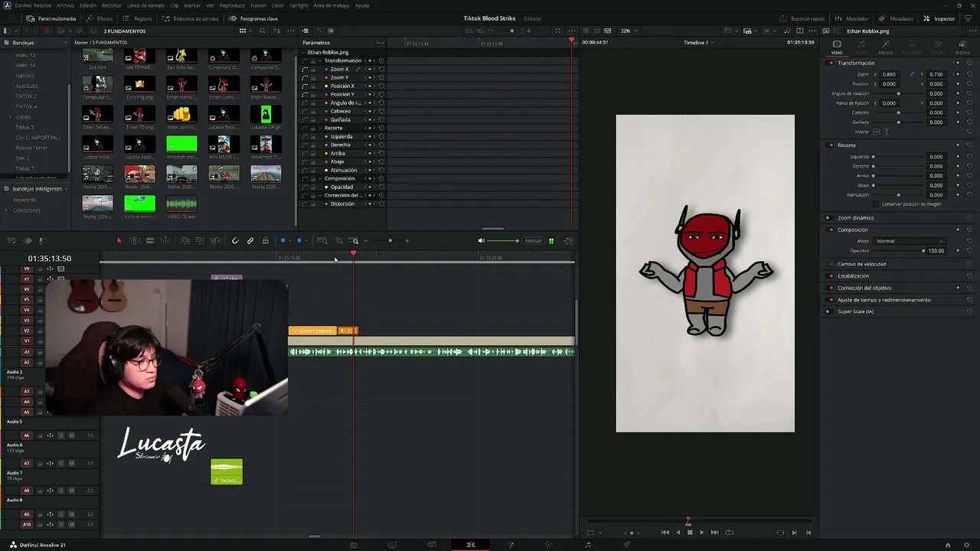
Task: Click the Zoom X-Y link chain icon
Action: [x=911, y=74]
